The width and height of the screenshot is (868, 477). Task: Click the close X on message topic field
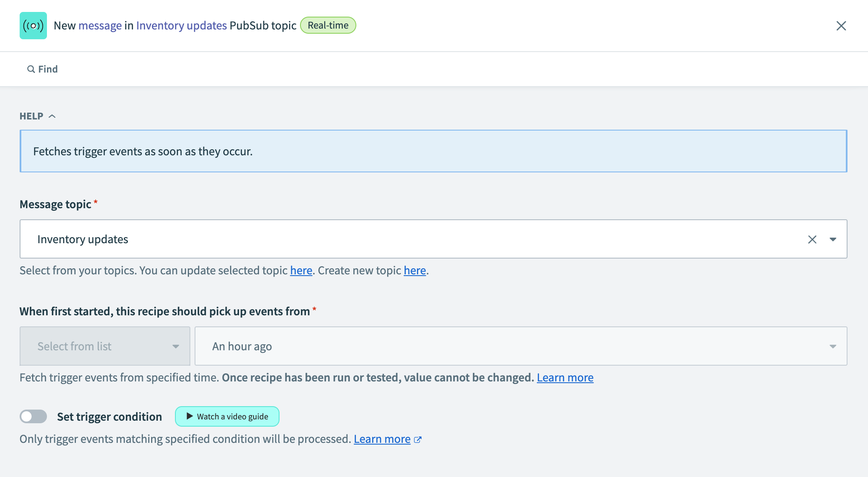(x=812, y=240)
